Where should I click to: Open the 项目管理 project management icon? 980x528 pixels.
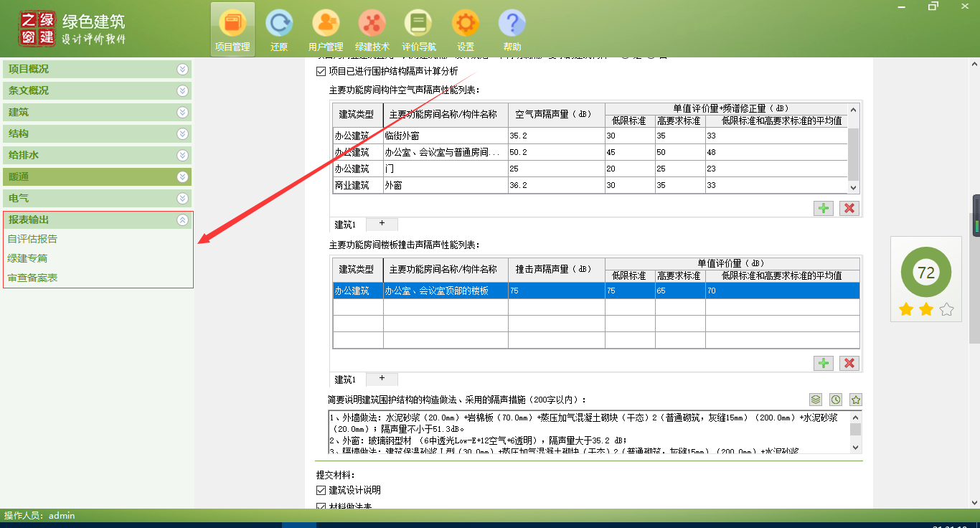(x=232, y=24)
